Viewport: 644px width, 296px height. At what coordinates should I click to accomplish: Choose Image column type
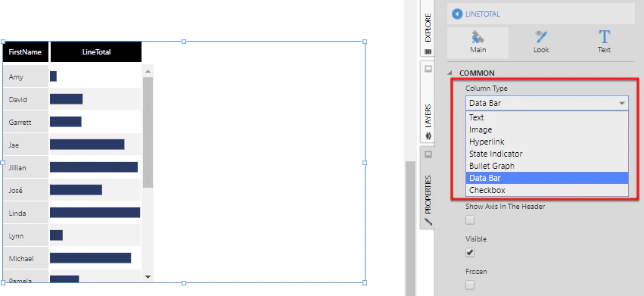tap(547, 129)
